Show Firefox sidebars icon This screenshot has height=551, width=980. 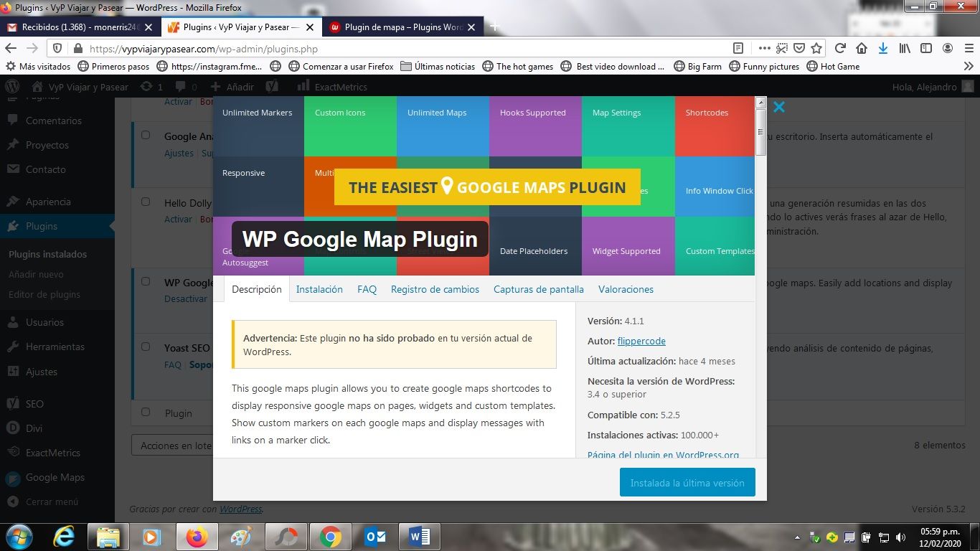coord(926,49)
